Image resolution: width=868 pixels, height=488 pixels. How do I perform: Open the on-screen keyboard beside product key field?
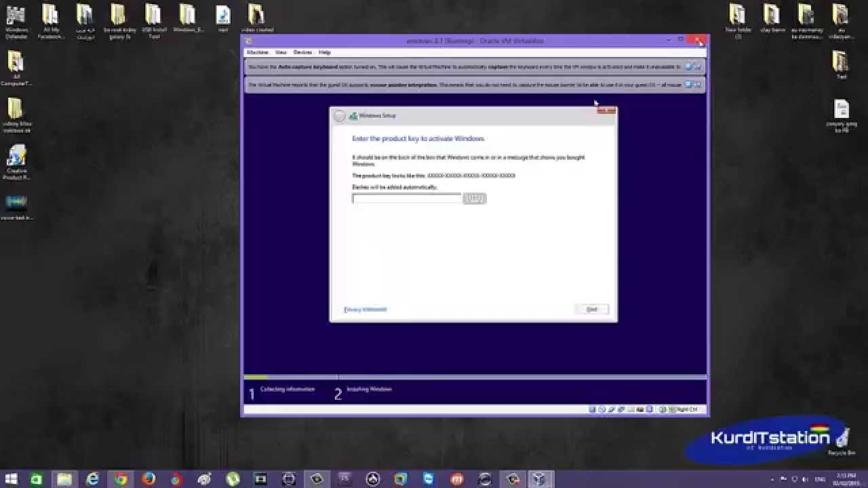pos(475,199)
